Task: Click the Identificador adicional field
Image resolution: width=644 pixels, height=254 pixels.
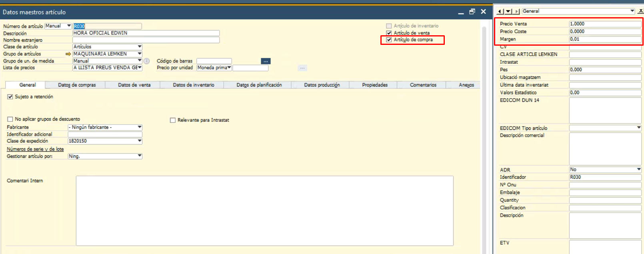Action: coord(105,134)
